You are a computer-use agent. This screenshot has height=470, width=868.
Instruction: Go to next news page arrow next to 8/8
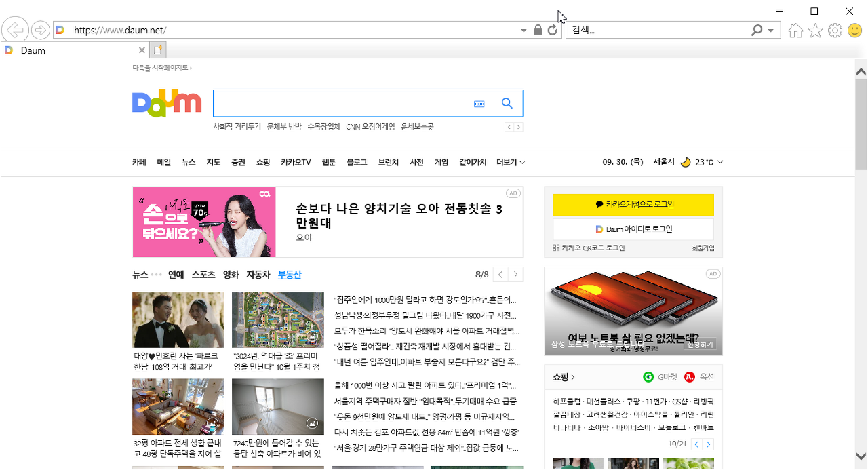pyautogui.click(x=516, y=275)
